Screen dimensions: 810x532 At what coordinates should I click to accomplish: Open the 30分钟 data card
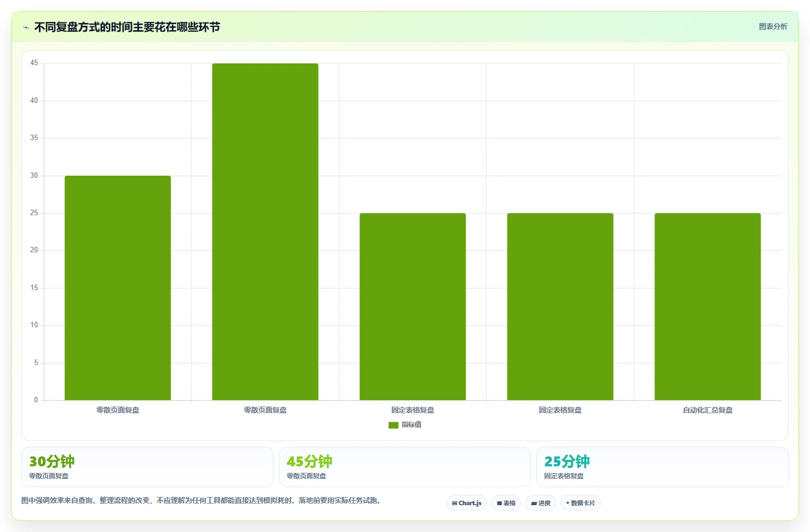pos(147,467)
